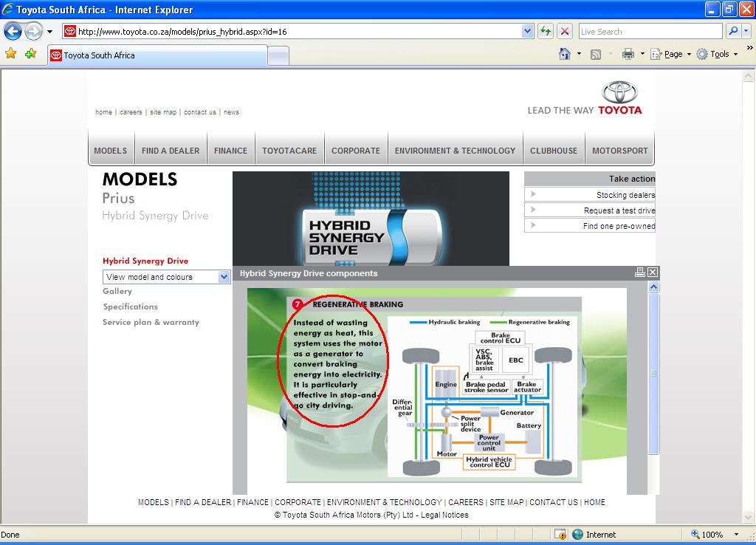
Task: Open the Page menu
Action: [x=670, y=54]
